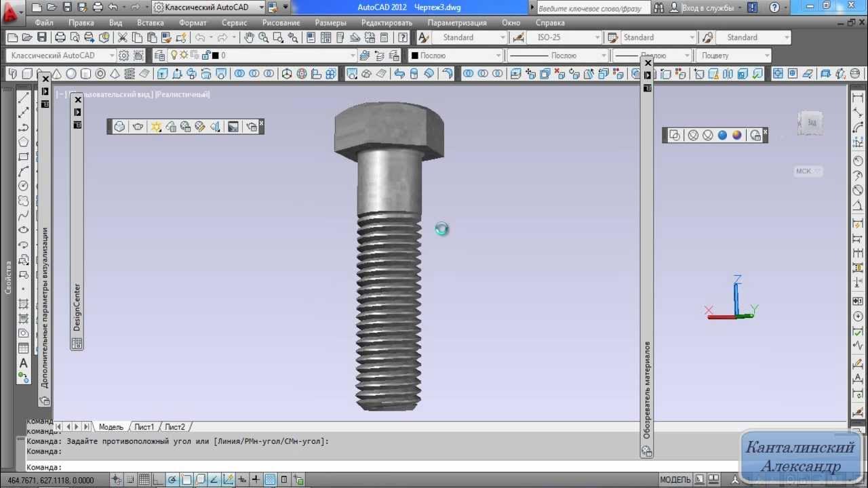868x488 pixels.
Task: Click the keyword search input field
Action: [x=593, y=8]
